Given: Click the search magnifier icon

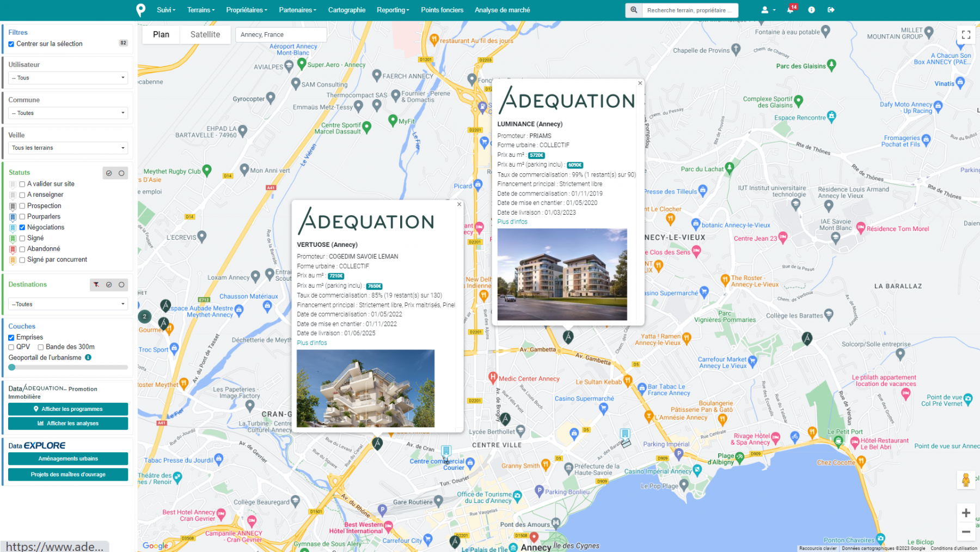Looking at the screenshot, I should [634, 10].
